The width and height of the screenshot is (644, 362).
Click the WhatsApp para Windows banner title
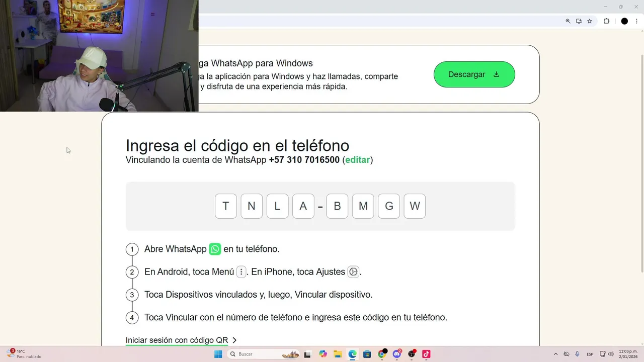[256, 63]
